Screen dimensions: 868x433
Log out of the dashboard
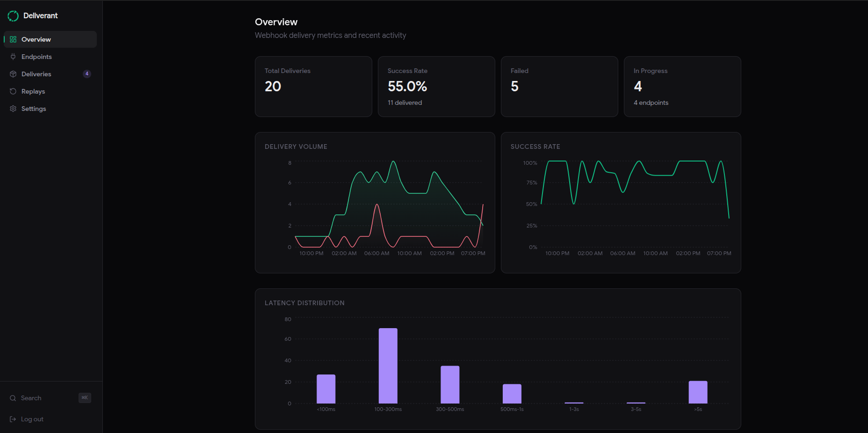click(x=32, y=419)
